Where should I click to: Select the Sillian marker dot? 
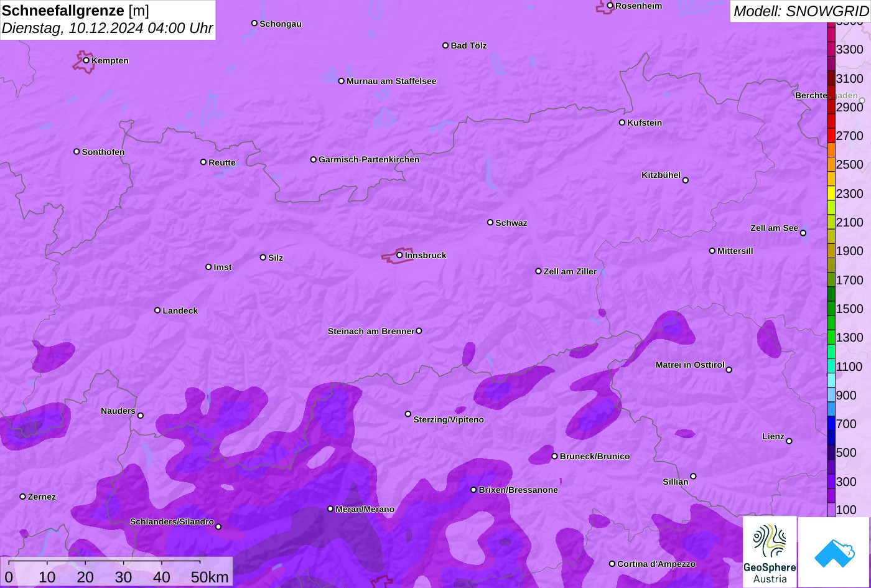click(693, 477)
